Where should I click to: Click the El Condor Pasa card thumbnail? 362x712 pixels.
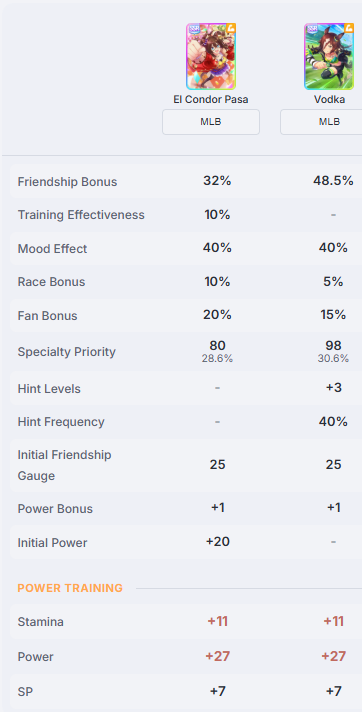pyautogui.click(x=211, y=56)
